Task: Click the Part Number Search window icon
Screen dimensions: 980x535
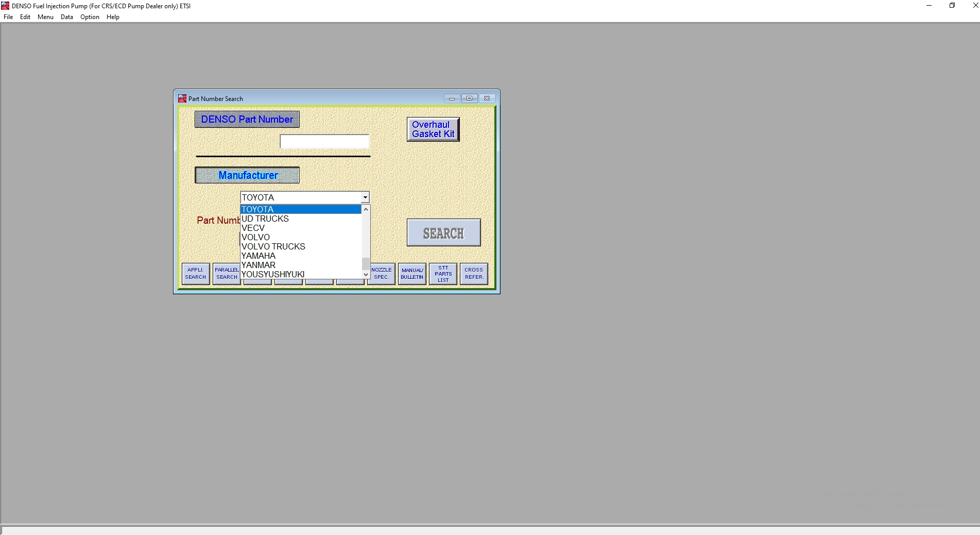Action: coord(182,98)
